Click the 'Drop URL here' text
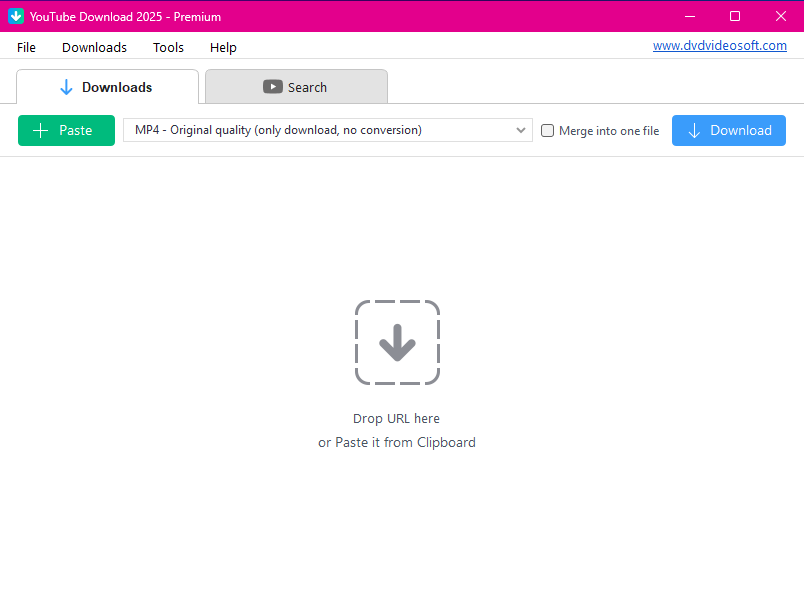The image size is (804, 594). 396,419
